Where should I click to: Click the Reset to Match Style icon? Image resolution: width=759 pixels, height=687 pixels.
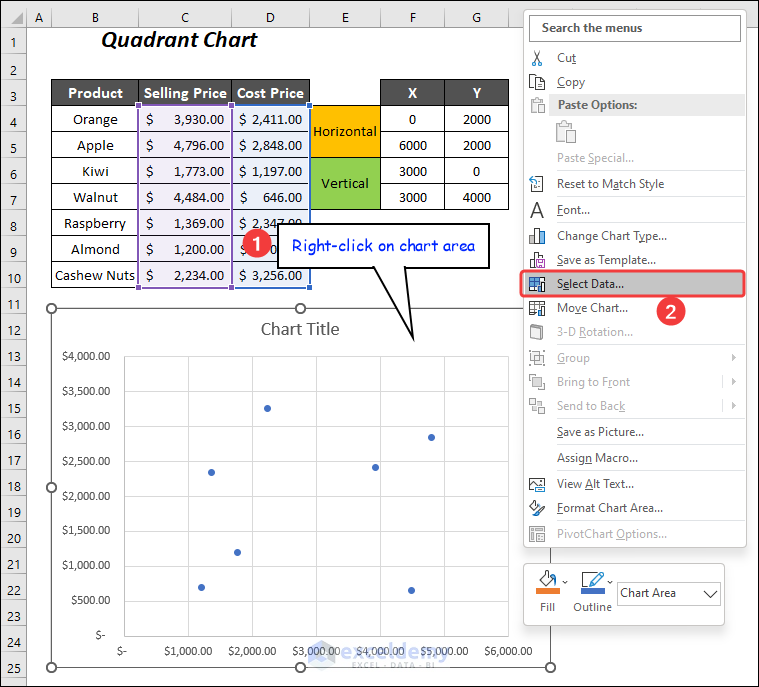tap(537, 184)
